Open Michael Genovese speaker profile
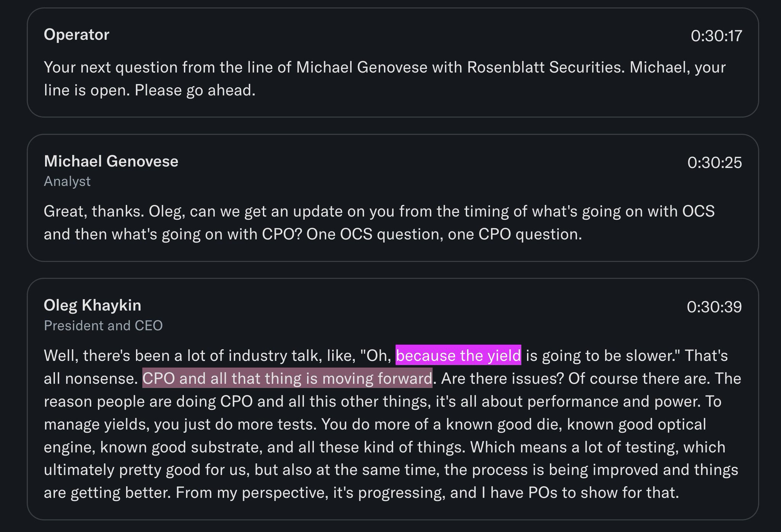Viewport: 781px width, 532px height. coord(111,161)
